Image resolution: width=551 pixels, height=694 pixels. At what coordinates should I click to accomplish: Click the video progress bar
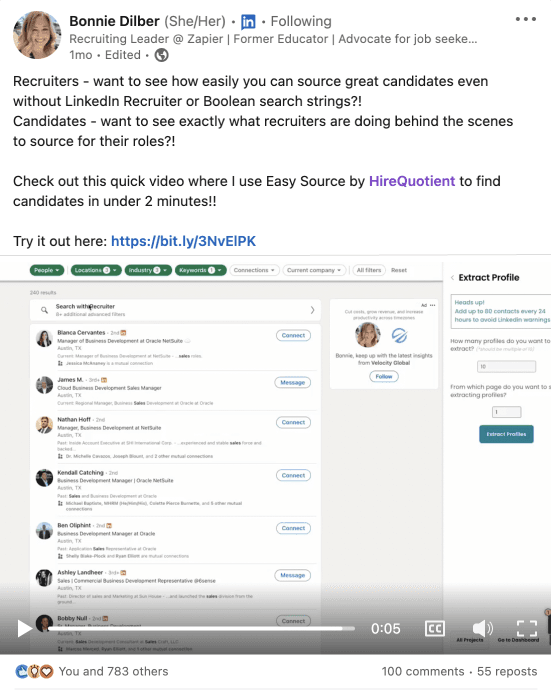pyautogui.click(x=201, y=628)
